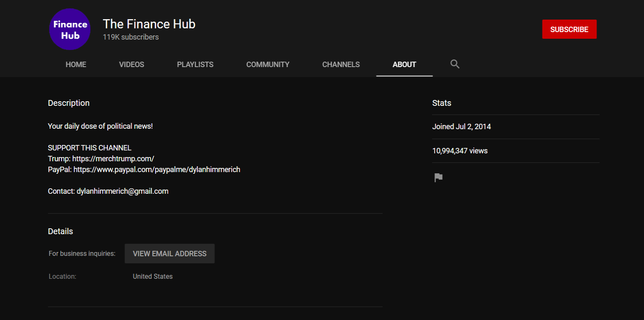This screenshot has height=320, width=644.
Task: Reveal the business email with View Email Address
Action: click(x=169, y=253)
